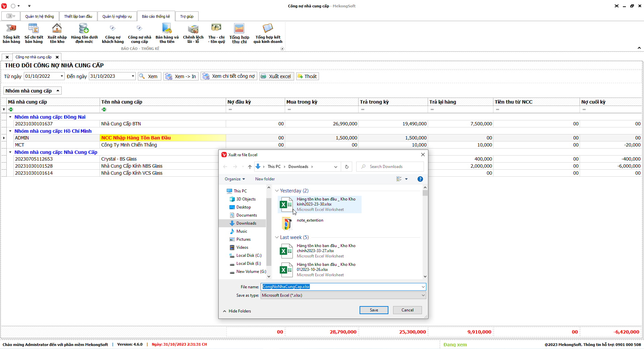Open the Đến ngày date dropdown
Viewport: 644px width, 349px height.
[133, 76]
